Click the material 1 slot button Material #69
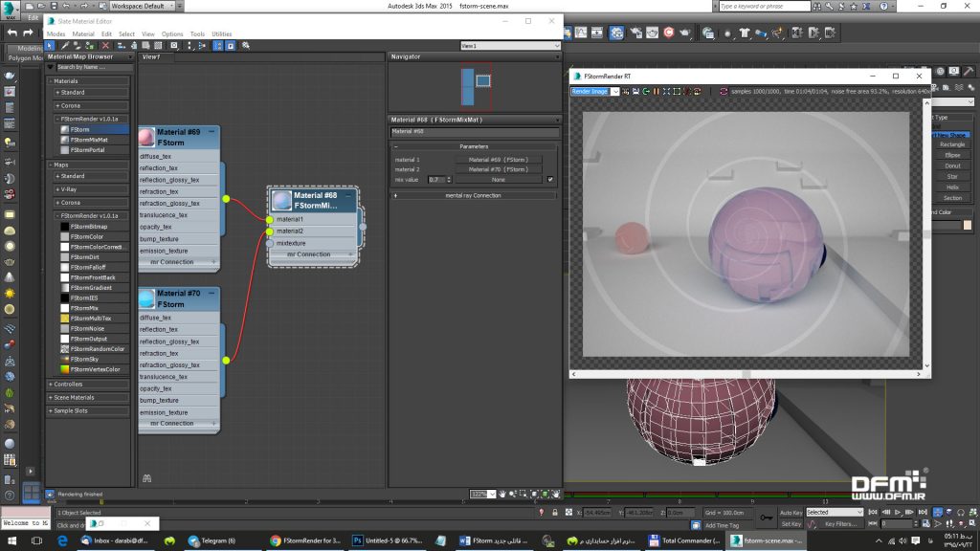This screenshot has width=980, height=551. (498, 160)
